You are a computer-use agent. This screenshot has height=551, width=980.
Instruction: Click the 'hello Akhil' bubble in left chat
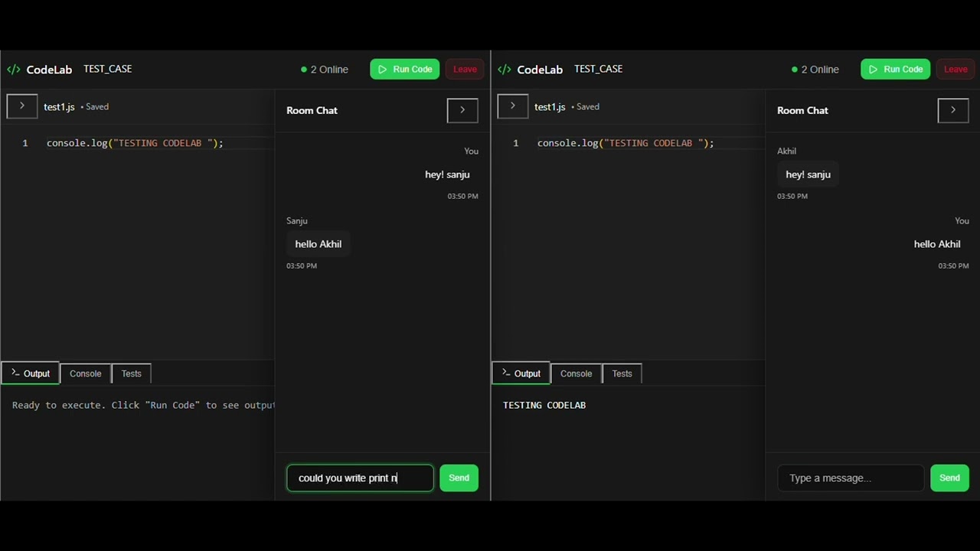[318, 244]
